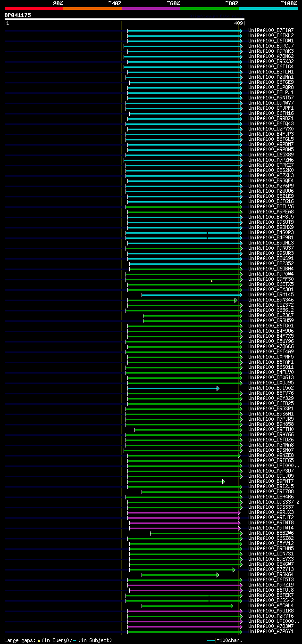
Task: Select label UniRef100_C5YV12
Action: (271, 543)
